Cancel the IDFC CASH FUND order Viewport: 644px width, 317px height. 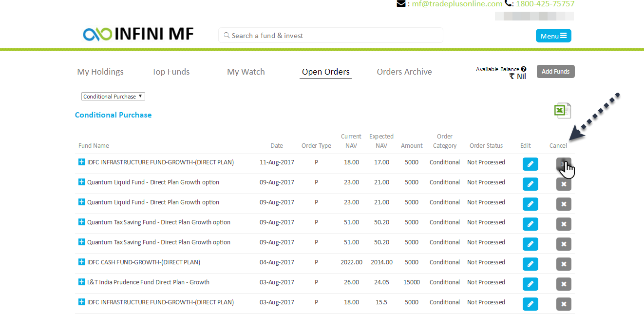coord(564,264)
